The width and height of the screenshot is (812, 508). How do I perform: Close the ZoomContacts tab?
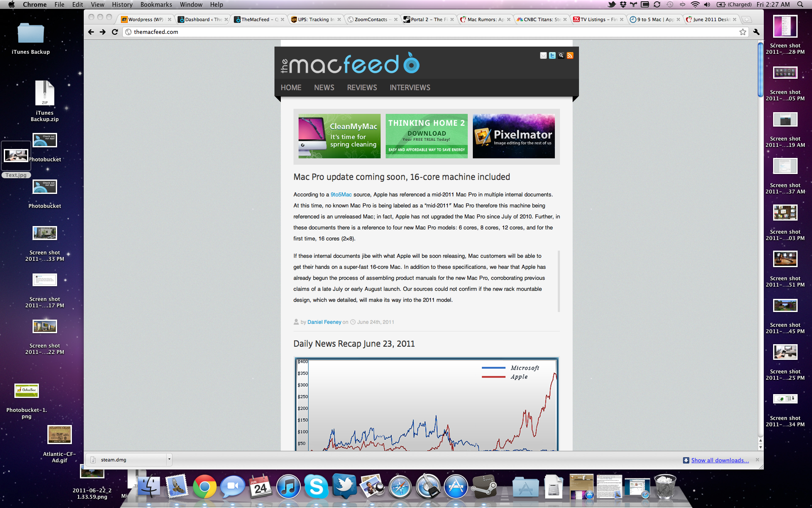(x=396, y=19)
